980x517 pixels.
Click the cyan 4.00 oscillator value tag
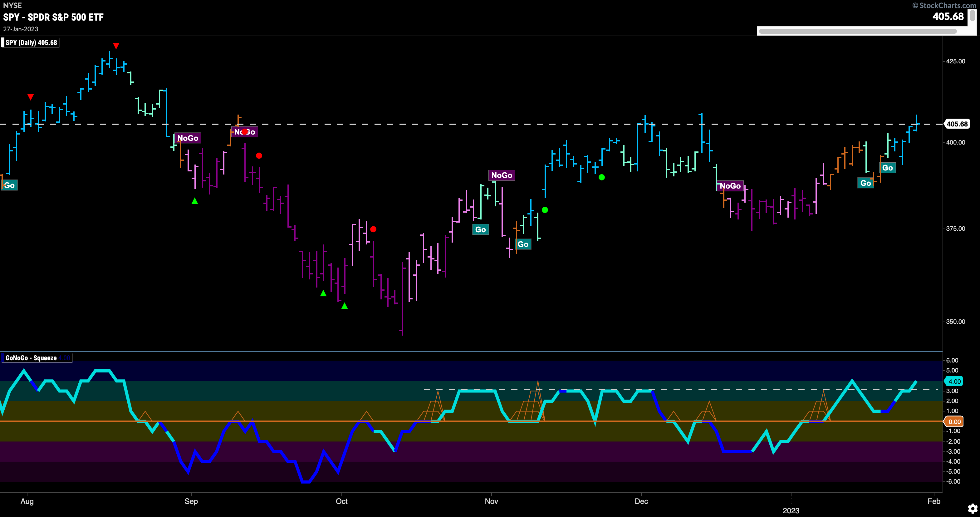coord(954,381)
